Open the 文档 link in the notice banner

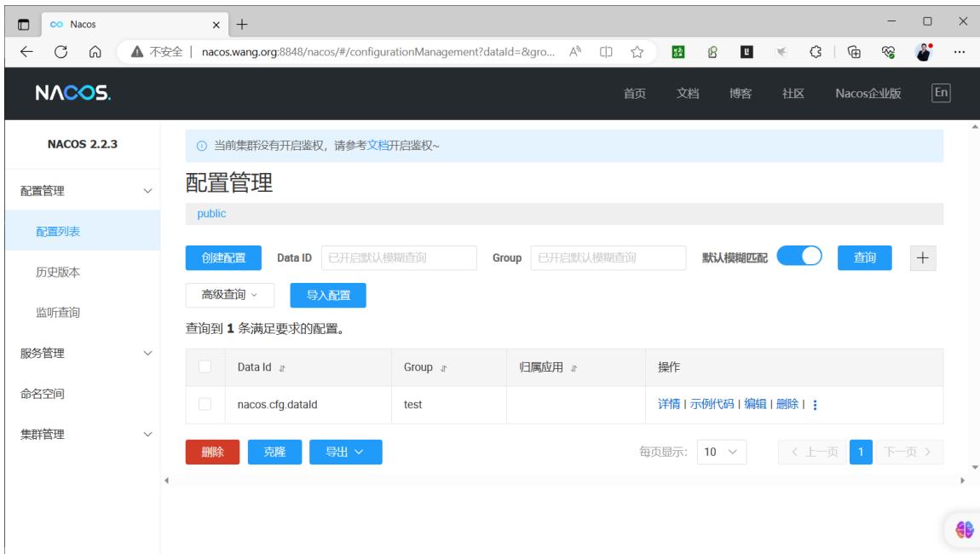378,146
